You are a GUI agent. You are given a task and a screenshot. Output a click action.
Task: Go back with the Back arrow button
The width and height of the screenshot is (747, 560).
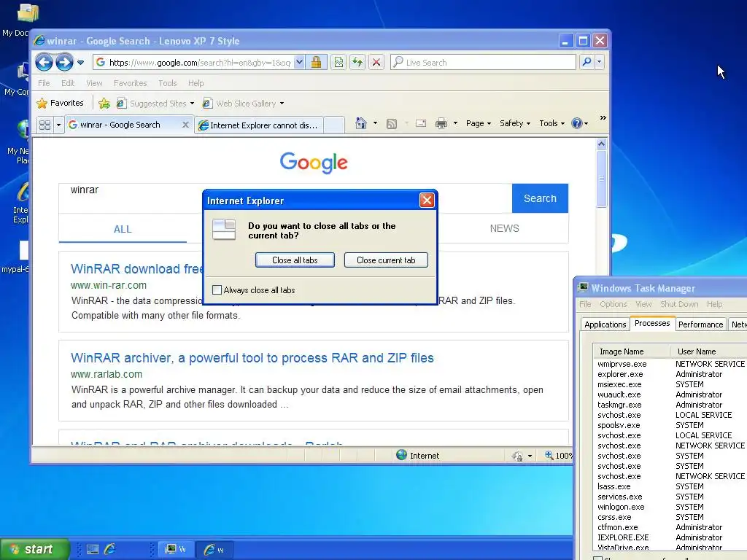(44, 63)
